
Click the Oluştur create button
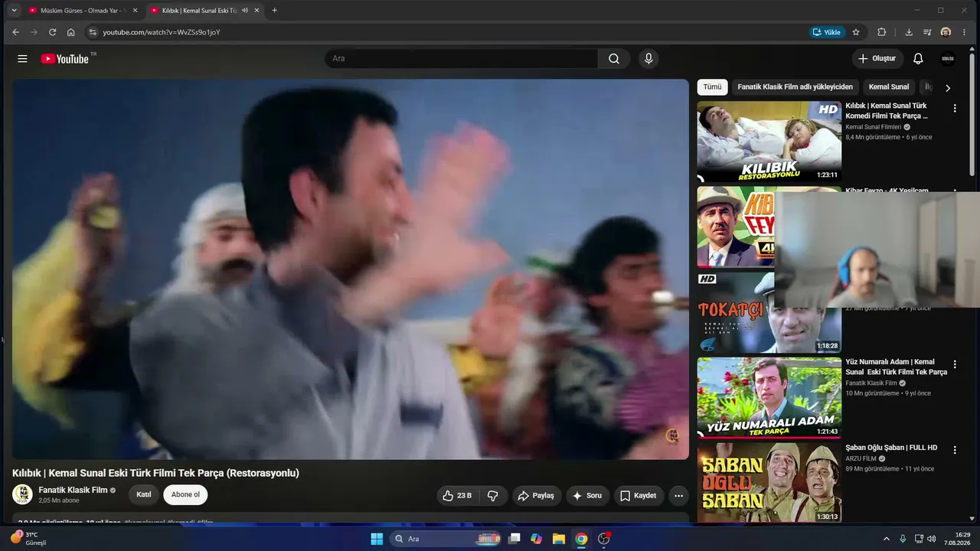coord(877,59)
